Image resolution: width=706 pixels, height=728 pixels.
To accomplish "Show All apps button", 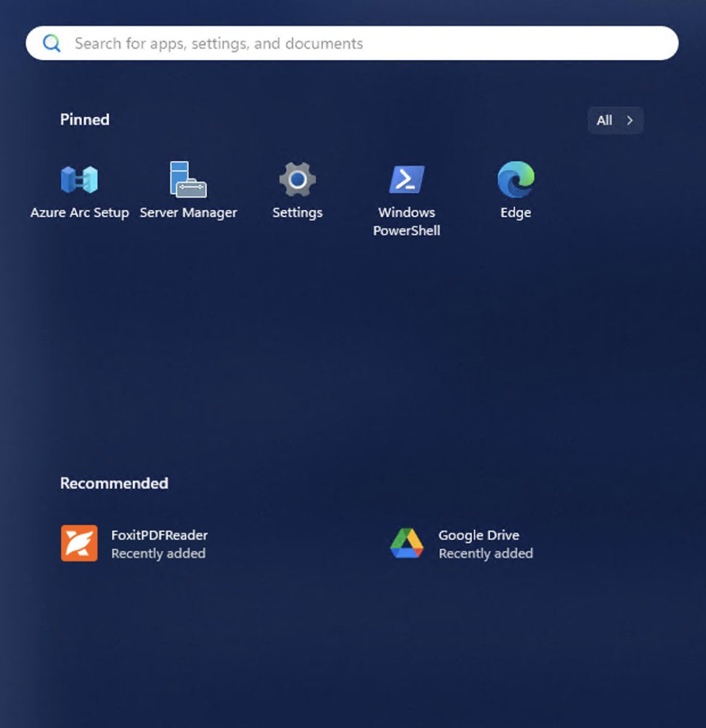I will point(615,120).
